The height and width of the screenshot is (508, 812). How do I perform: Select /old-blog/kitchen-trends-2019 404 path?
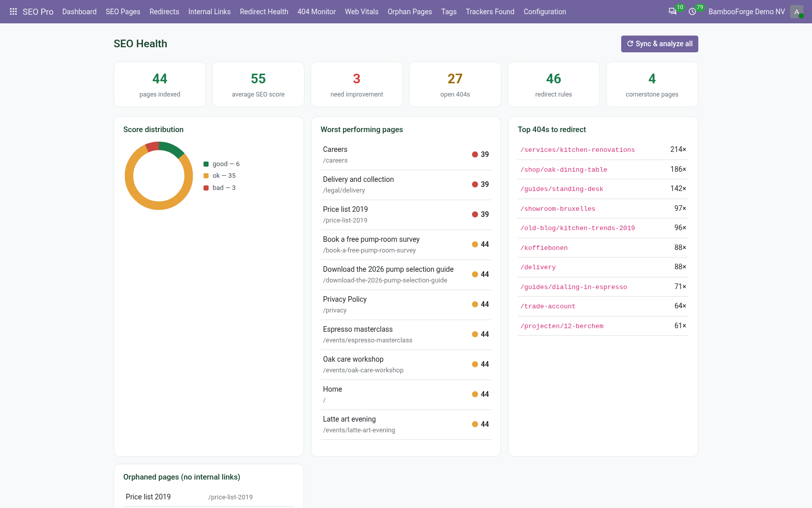(x=578, y=228)
